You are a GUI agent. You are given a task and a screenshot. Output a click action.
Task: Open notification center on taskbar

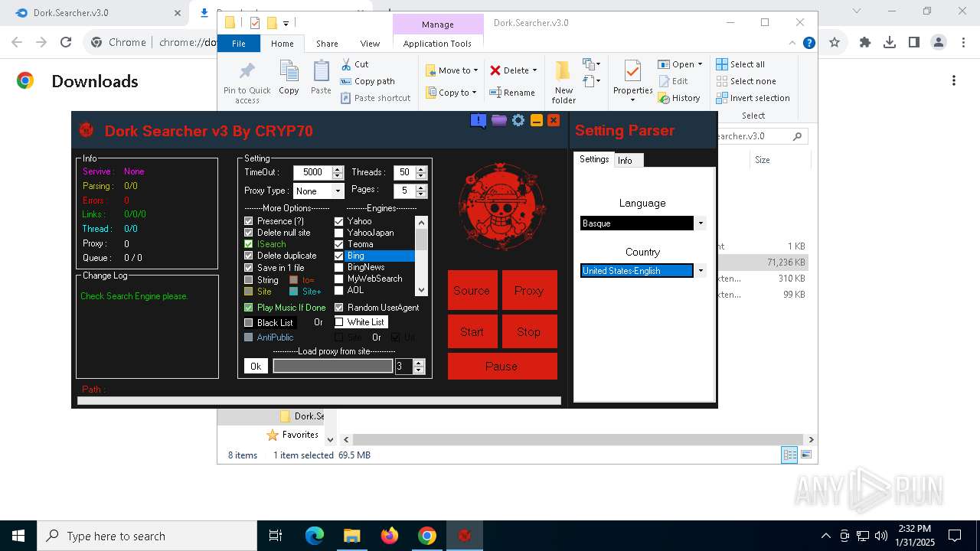(x=955, y=536)
